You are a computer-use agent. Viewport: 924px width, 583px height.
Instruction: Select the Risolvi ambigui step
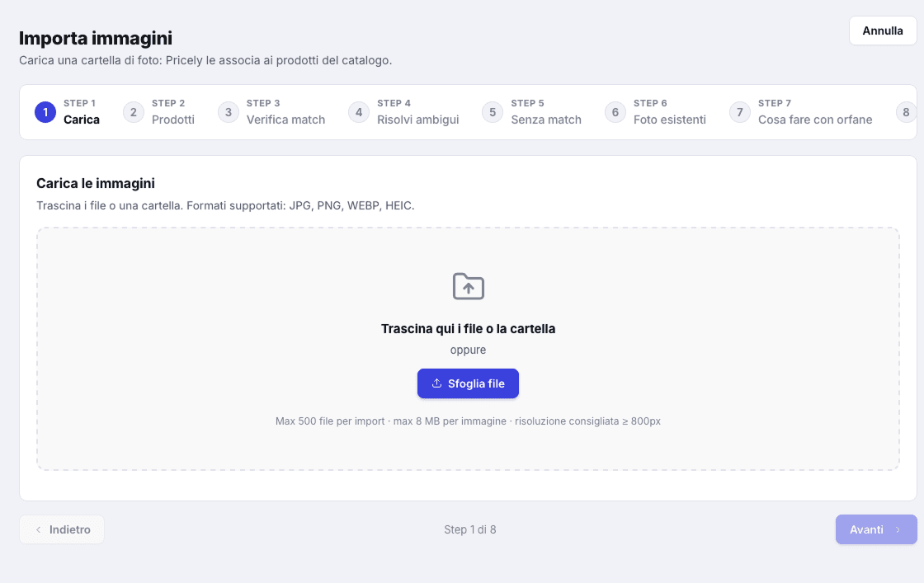coord(403,112)
